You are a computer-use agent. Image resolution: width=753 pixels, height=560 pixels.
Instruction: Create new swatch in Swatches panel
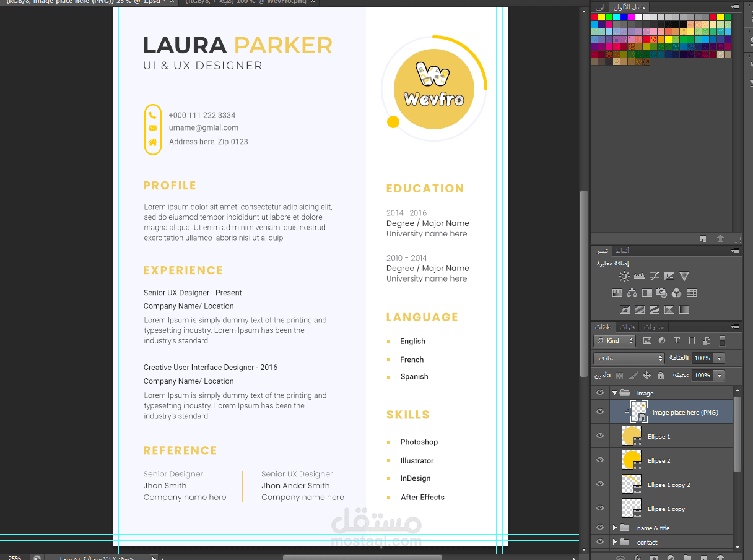click(x=703, y=239)
